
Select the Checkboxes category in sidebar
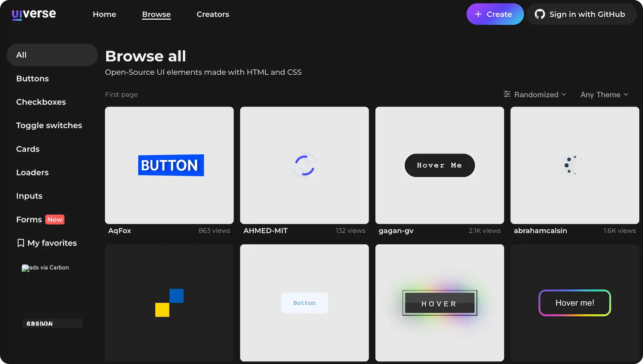click(x=41, y=102)
